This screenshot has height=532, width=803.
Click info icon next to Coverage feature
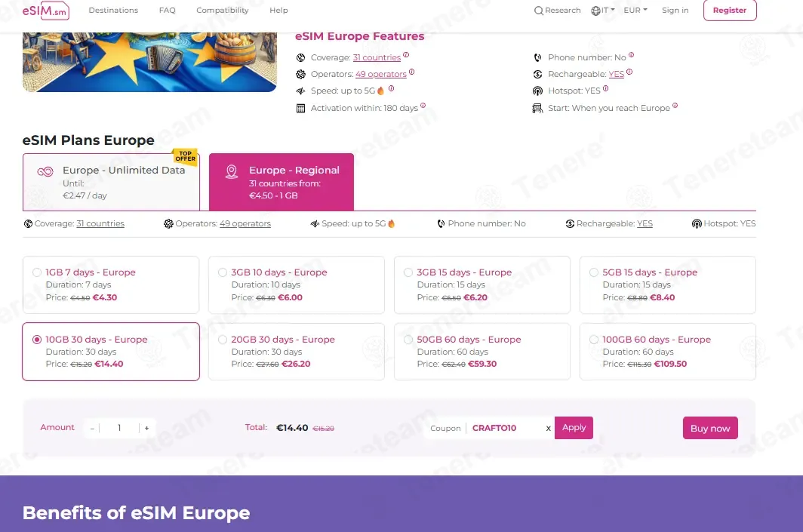pos(406,55)
